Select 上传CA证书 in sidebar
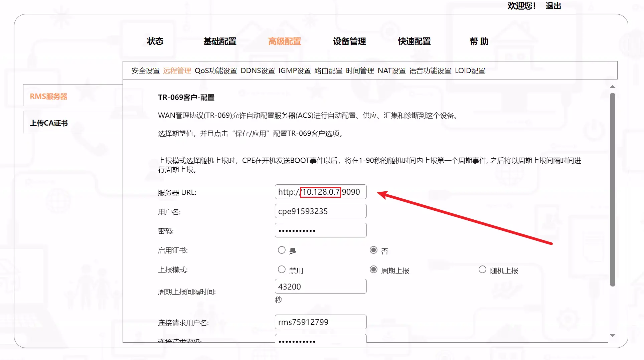This screenshot has height=360, width=644. (49, 123)
